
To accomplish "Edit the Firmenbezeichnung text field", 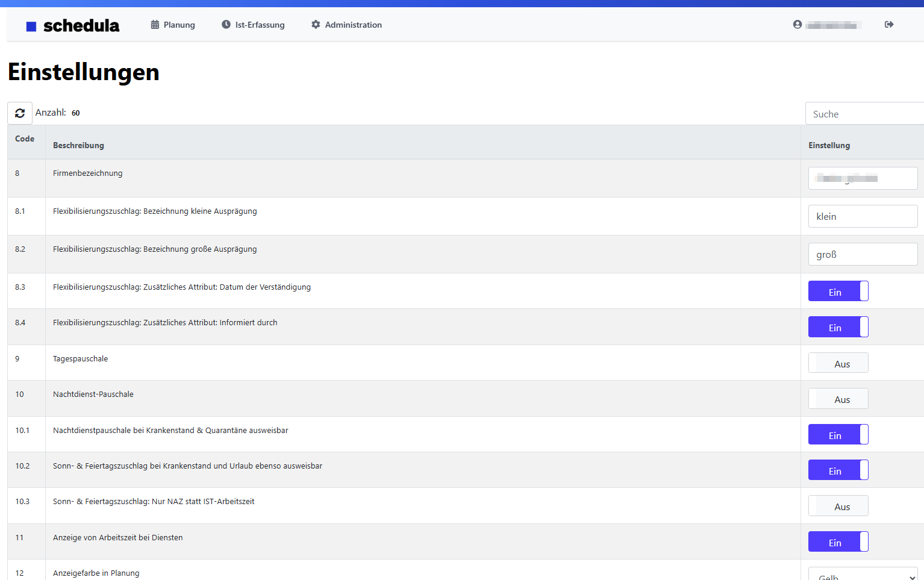I will tap(863, 178).
